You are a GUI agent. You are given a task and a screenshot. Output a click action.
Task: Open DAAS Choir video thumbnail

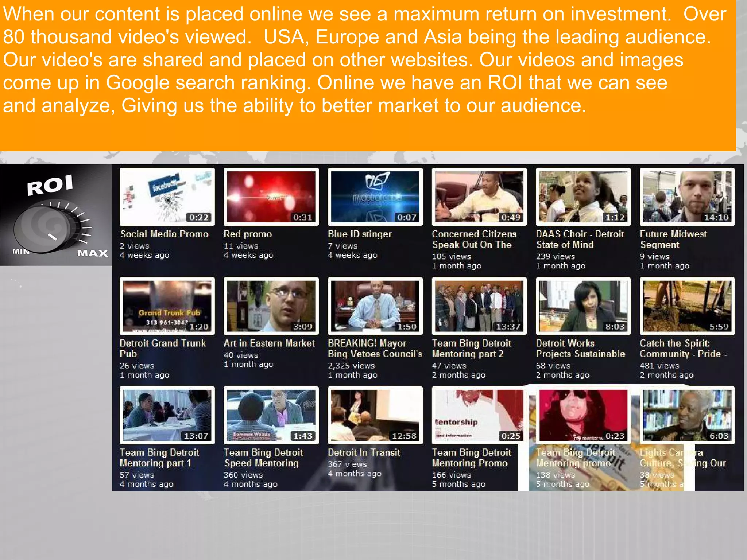pyautogui.click(x=583, y=197)
